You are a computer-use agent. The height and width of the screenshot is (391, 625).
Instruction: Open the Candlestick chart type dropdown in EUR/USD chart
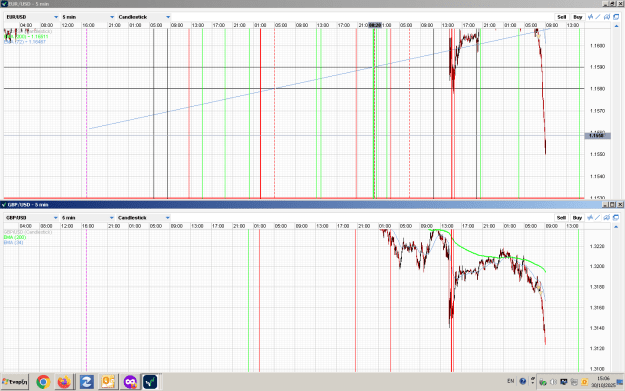pos(143,17)
